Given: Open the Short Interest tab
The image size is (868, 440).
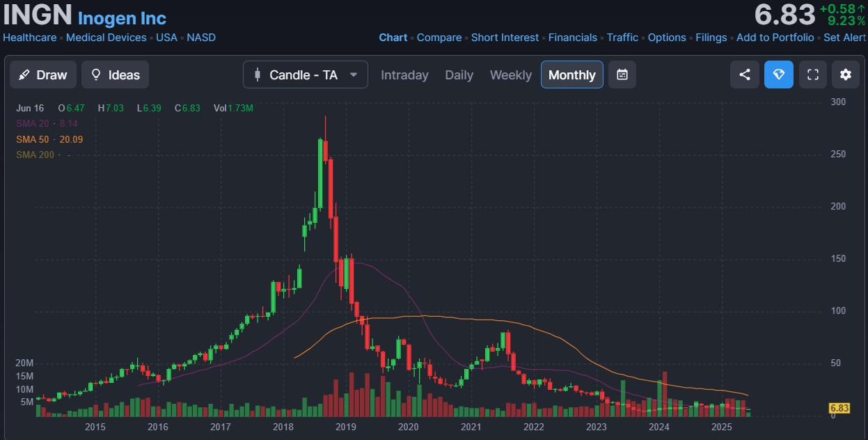Looking at the screenshot, I should pyautogui.click(x=505, y=38).
